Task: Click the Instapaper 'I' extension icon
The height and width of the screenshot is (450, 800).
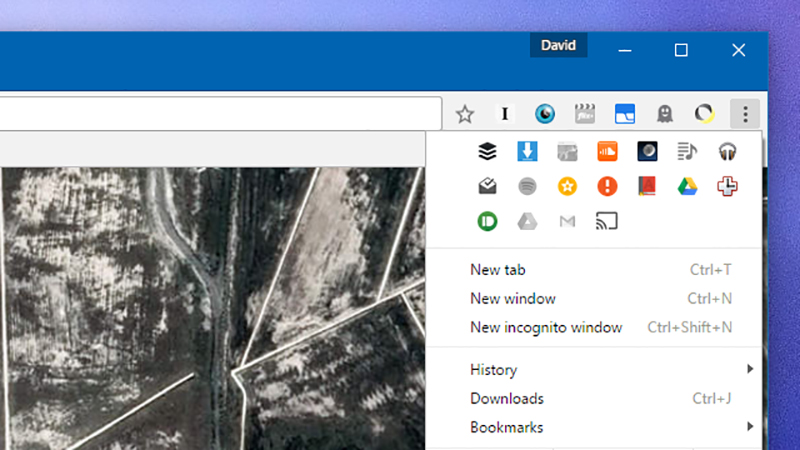Action: pyautogui.click(x=505, y=114)
